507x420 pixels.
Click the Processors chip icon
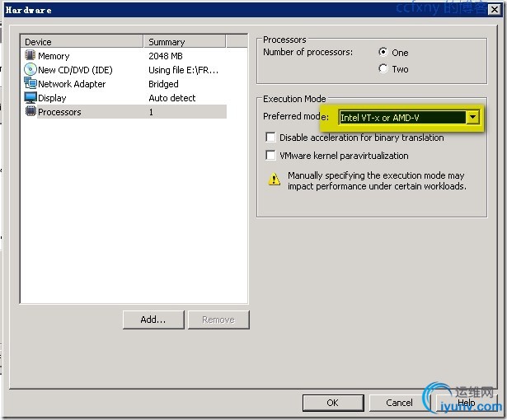[x=31, y=111]
